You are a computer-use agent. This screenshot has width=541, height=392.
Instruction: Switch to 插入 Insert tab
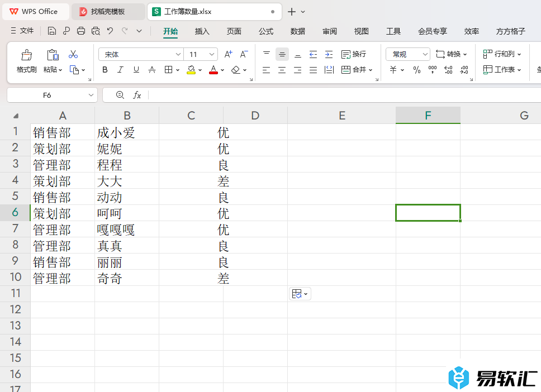(x=202, y=31)
